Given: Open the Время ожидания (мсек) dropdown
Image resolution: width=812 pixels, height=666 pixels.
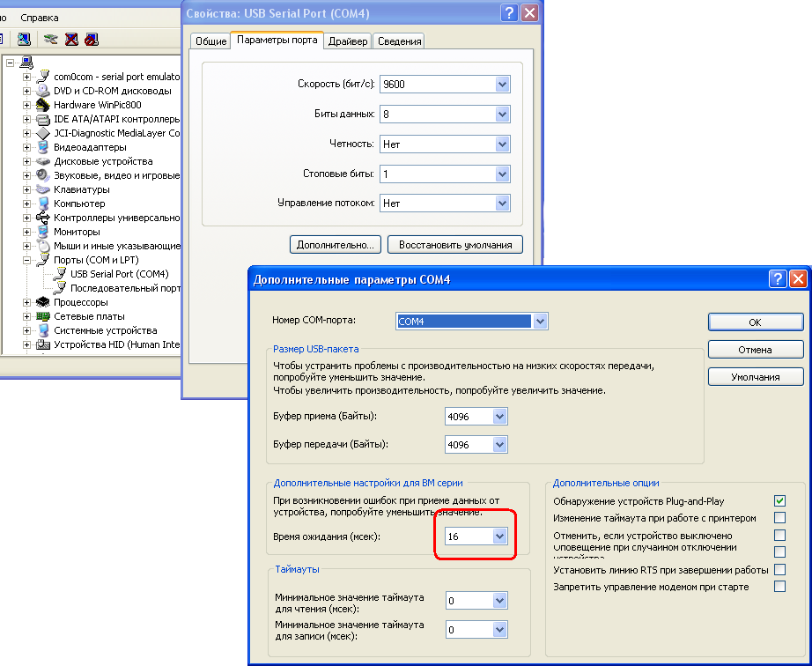Looking at the screenshot, I should point(499,536).
